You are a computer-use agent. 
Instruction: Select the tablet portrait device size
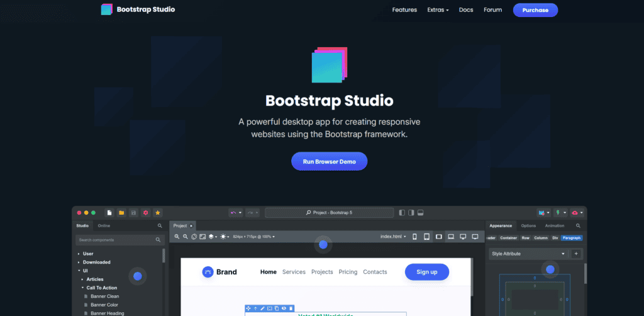[427, 236]
